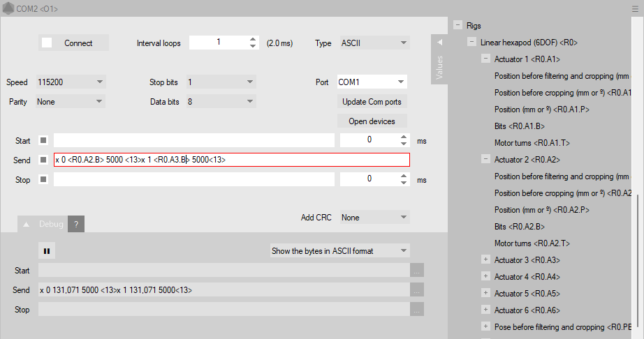Toggle the Connect checkbox
This screenshot has height=339, width=644.
(x=47, y=43)
